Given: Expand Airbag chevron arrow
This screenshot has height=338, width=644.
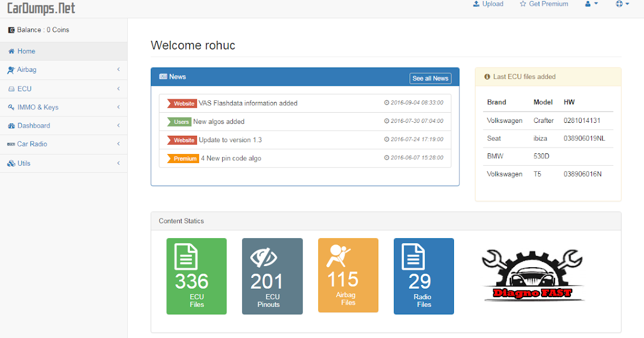Looking at the screenshot, I should [118, 70].
